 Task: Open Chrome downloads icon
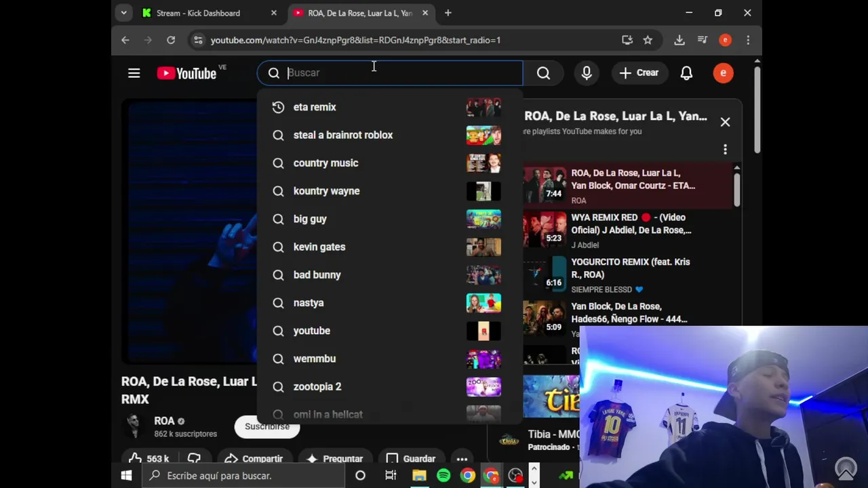(x=679, y=40)
